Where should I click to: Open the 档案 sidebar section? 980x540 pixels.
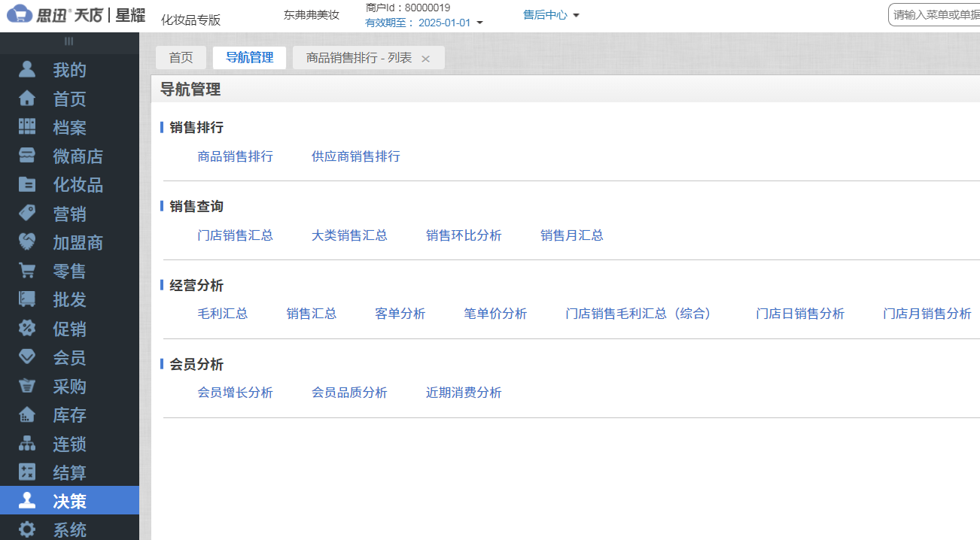[x=69, y=127]
